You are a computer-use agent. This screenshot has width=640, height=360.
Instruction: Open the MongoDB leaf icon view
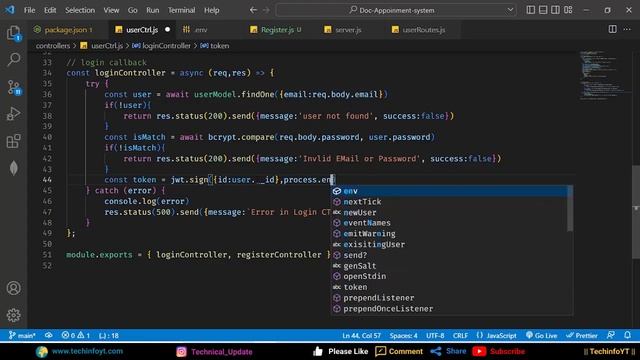tap(13, 168)
